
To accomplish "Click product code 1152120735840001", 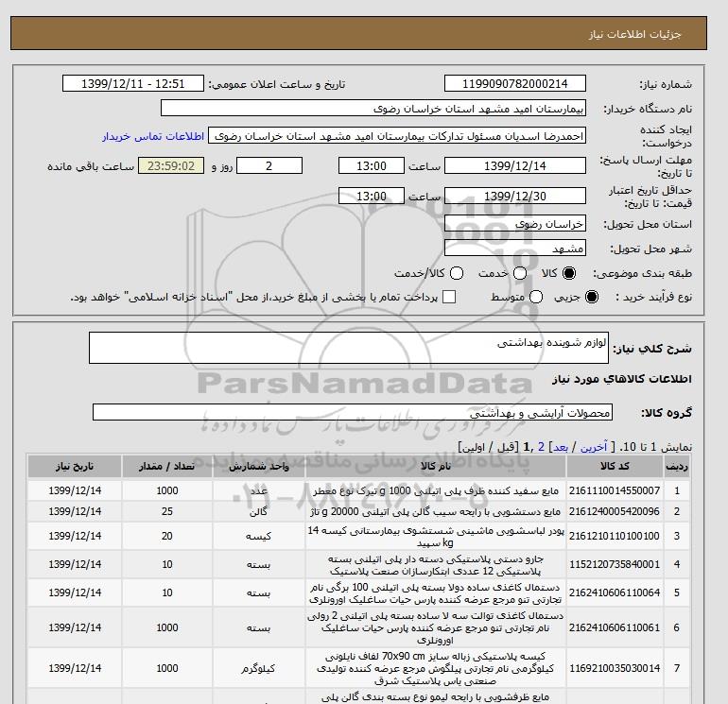I will coord(615,564).
